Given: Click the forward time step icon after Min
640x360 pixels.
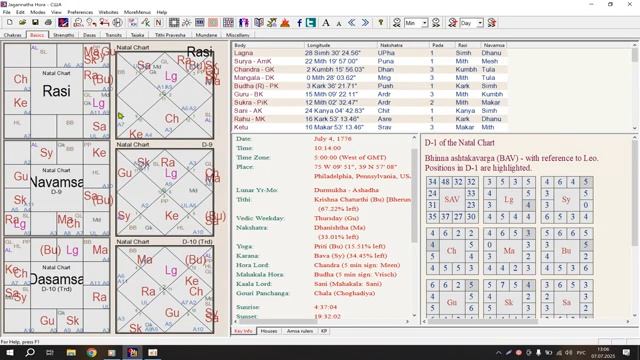Looking at the screenshot, I should coord(436,23).
